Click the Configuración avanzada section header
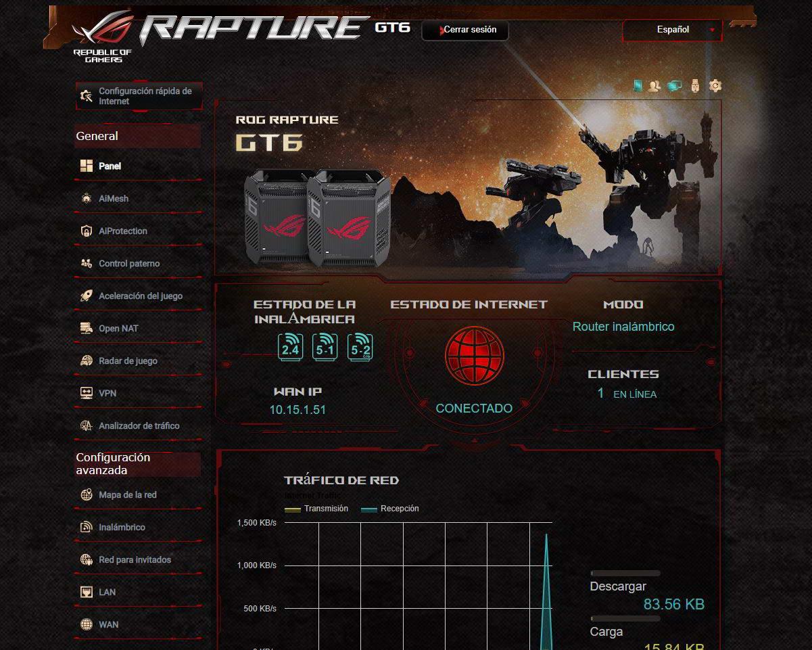This screenshot has width=812, height=650. tap(138, 464)
